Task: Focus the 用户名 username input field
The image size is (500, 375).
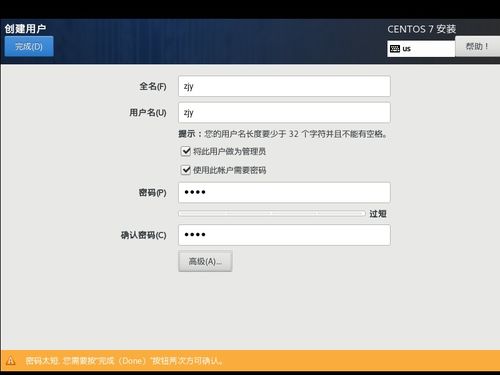Action: point(284,112)
